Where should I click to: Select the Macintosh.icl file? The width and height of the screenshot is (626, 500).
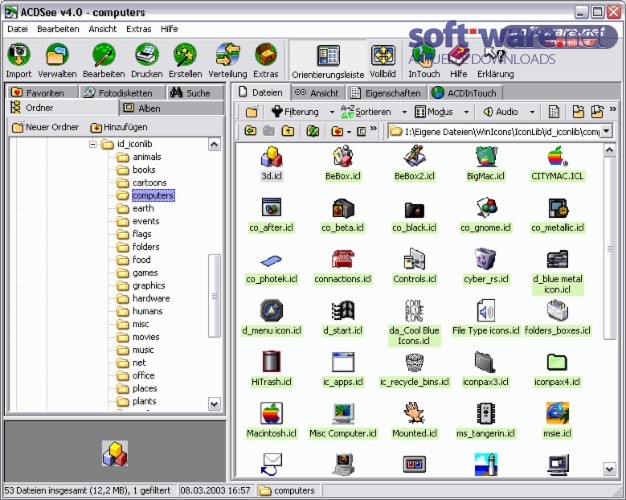pos(271,422)
